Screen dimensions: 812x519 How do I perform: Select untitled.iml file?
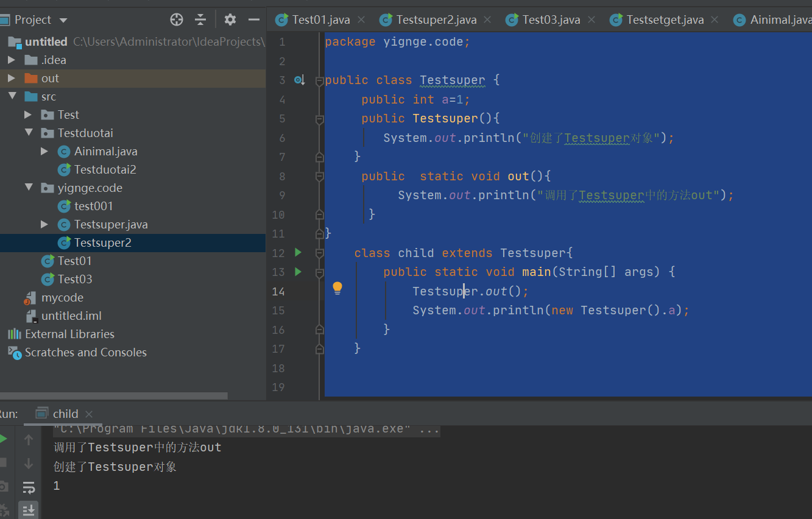71,316
